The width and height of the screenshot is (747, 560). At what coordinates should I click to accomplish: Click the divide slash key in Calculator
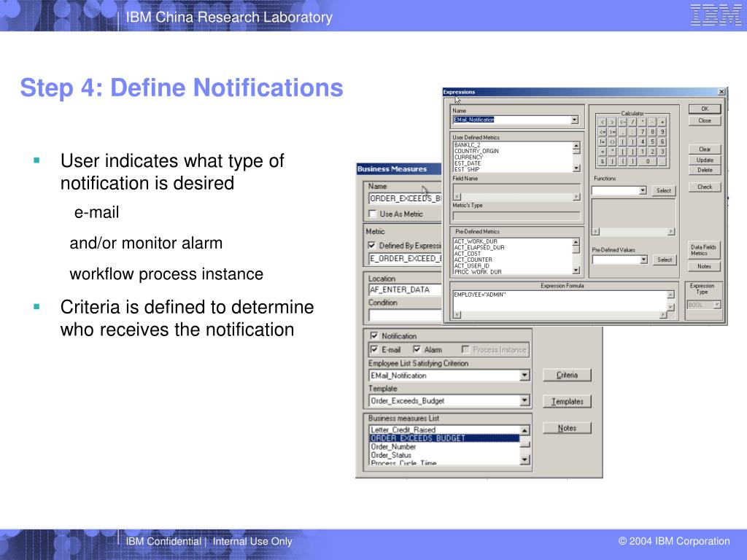tap(632, 122)
